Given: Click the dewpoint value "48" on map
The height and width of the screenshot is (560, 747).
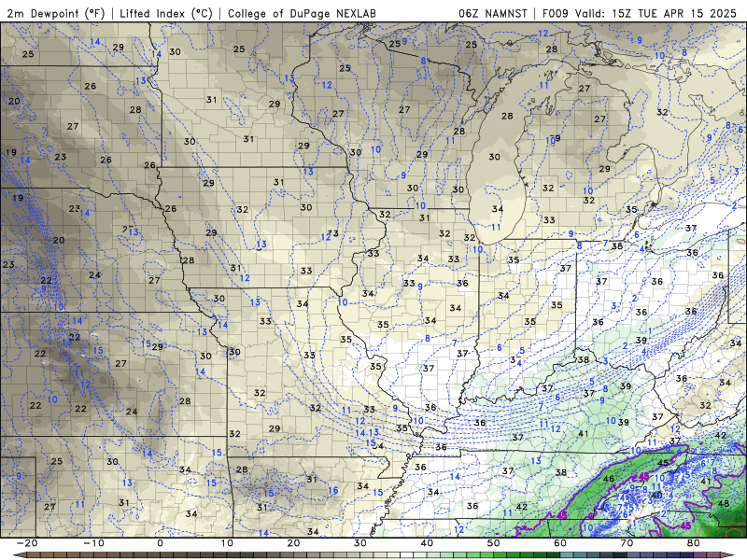Looking at the screenshot, I should click(723, 503).
